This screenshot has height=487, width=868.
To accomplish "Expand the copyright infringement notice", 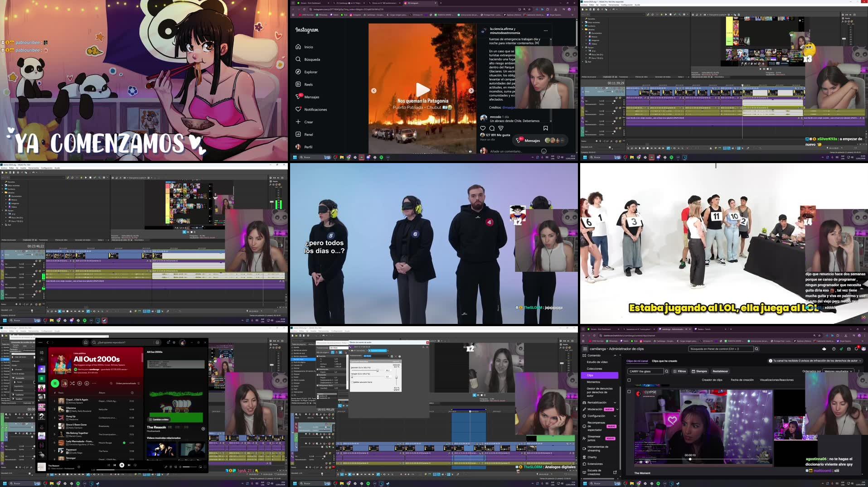I will coord(861,361).
